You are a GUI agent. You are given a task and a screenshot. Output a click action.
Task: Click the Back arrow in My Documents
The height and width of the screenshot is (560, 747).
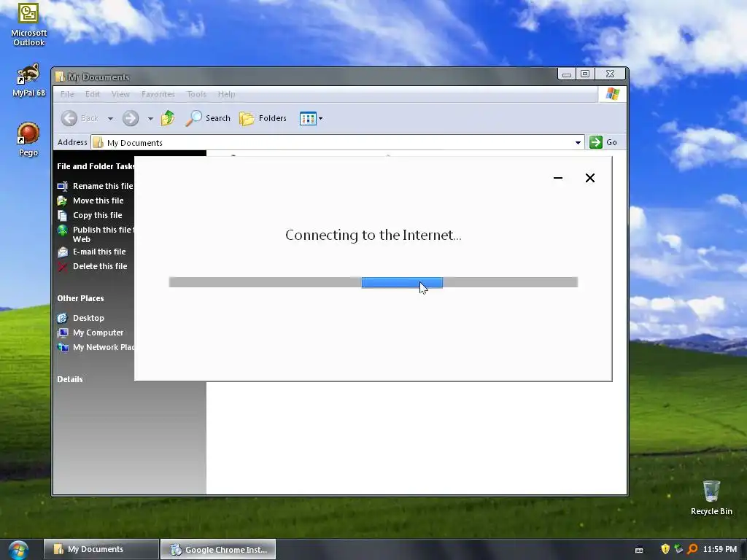click(69, 118)
